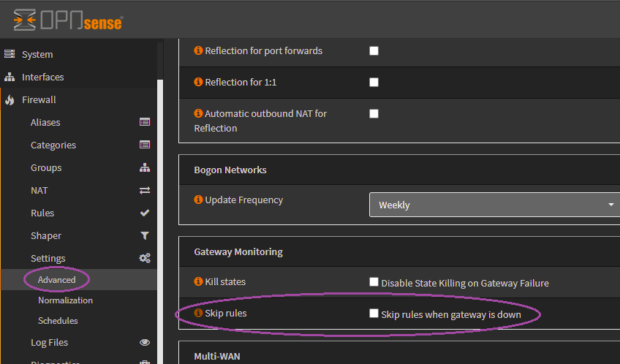Open the Update Frequency dropdown
The image size is (620, 364).
click(494, 205)
